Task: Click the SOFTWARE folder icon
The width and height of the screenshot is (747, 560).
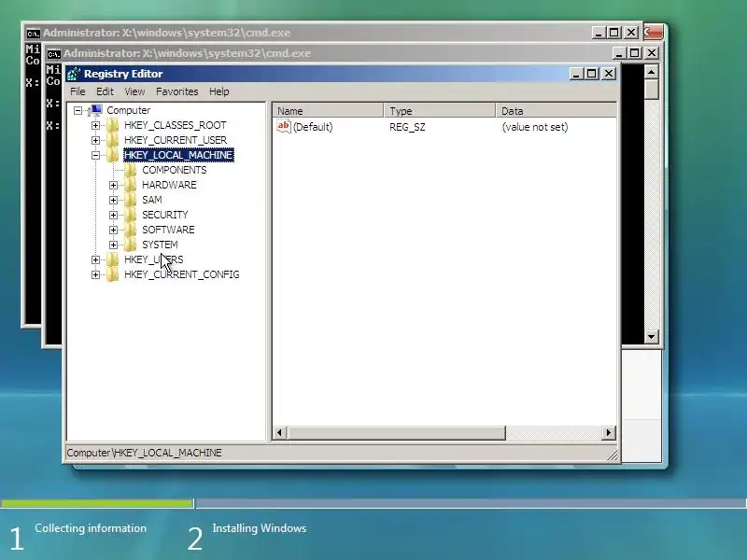Action: coord(131,230)
